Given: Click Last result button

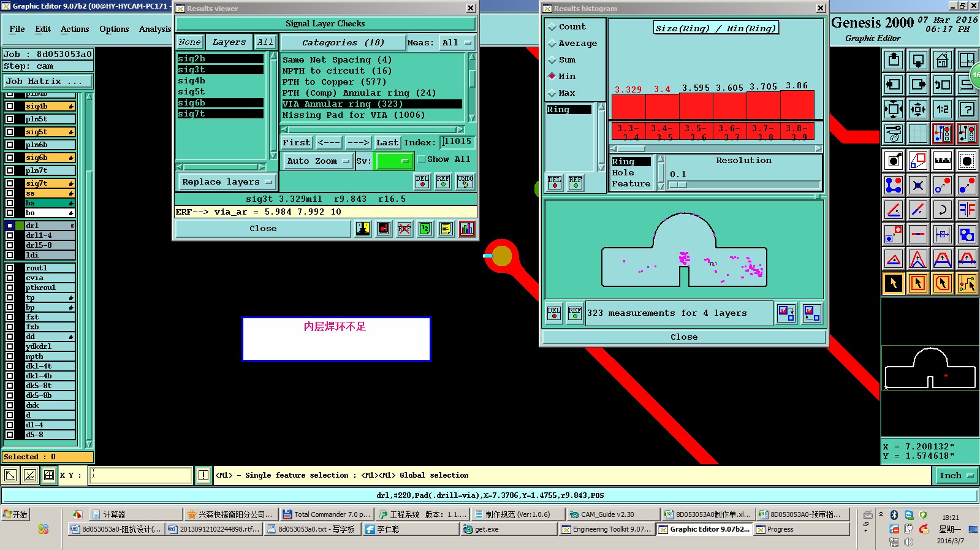Looking at the screenshot, I should [387, 143].
